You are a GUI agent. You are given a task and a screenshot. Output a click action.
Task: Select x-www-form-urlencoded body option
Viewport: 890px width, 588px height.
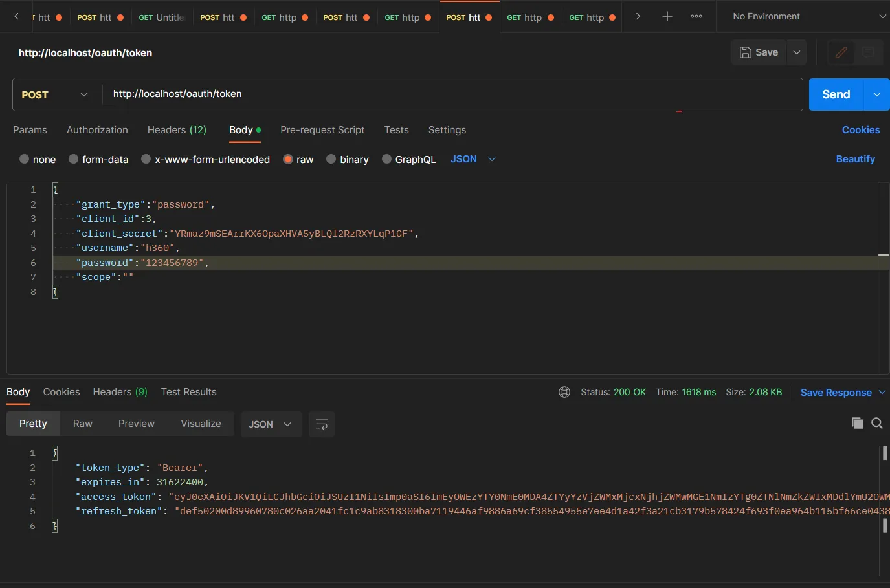146,159
